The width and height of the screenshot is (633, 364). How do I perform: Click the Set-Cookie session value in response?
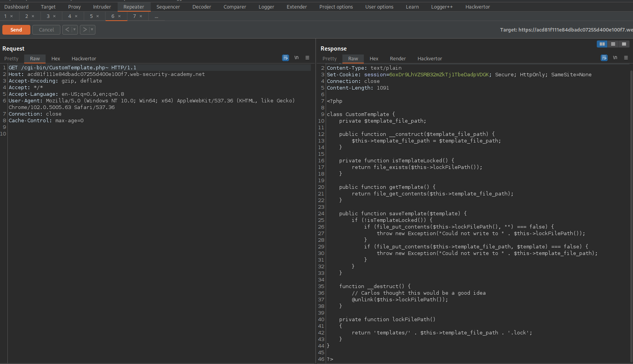click(439, 75)
